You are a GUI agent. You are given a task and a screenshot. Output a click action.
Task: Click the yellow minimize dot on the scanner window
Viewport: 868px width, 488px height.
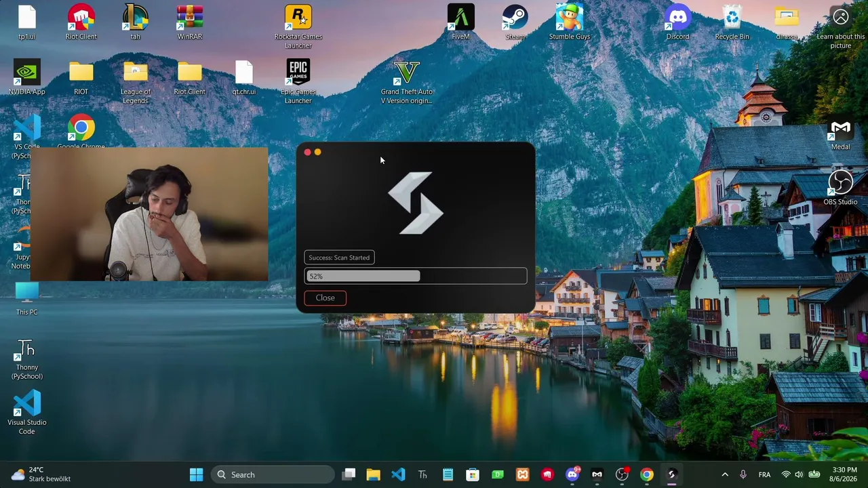pyautogui.click(x=317, y=152)
